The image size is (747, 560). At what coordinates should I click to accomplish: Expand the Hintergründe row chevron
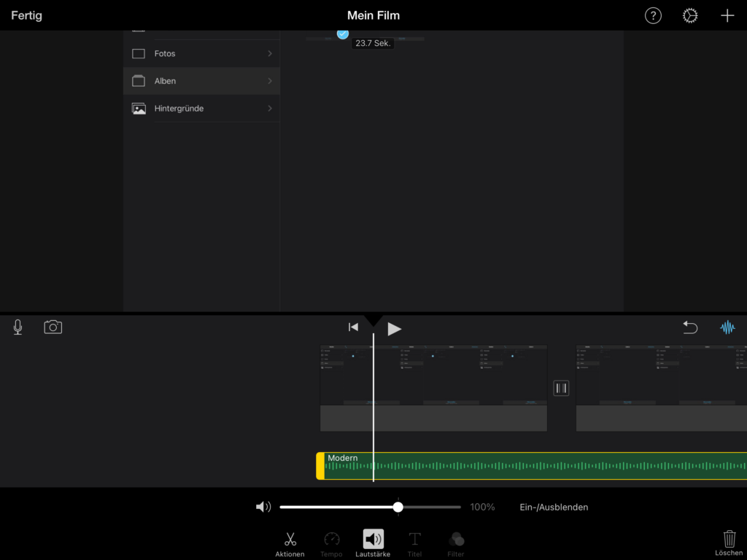click(x=270, y=109)
